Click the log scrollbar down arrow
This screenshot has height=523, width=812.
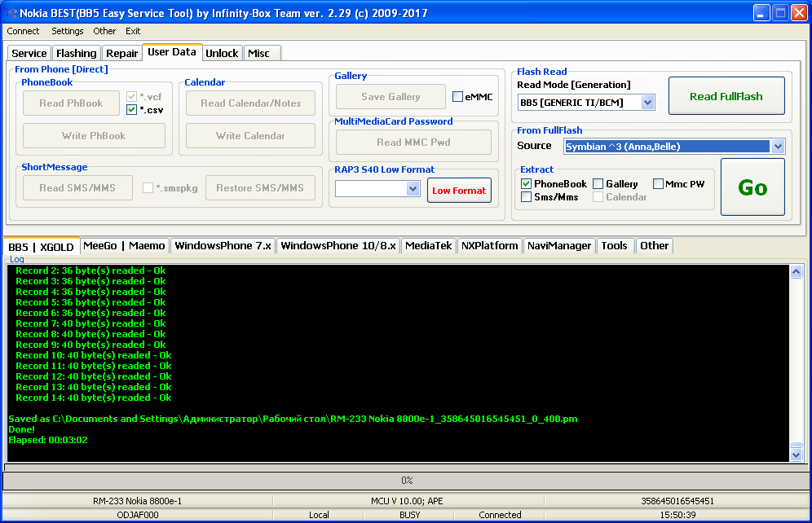797,455
